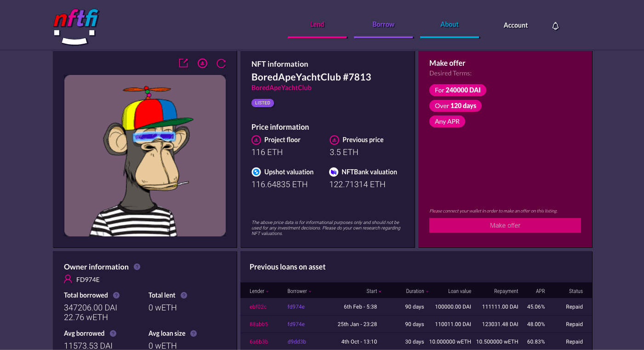Click the 60.83% APR cell
Screen dimensions: 644x350
536,342
